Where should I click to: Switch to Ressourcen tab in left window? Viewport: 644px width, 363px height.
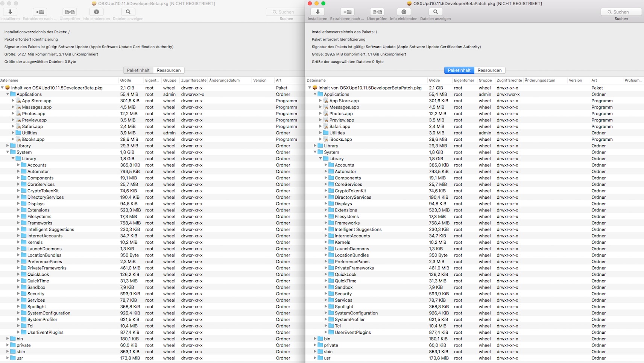tap(169, 70)
